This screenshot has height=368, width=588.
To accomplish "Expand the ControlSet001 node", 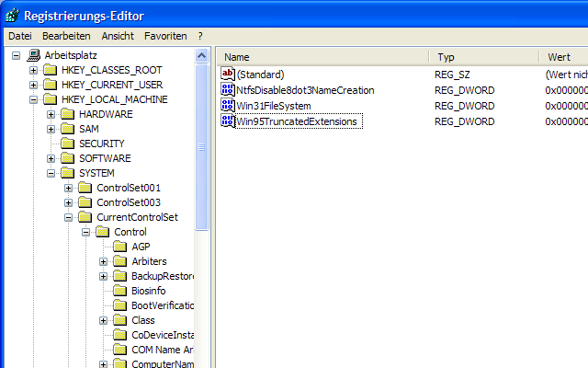I will click(69, 188).
